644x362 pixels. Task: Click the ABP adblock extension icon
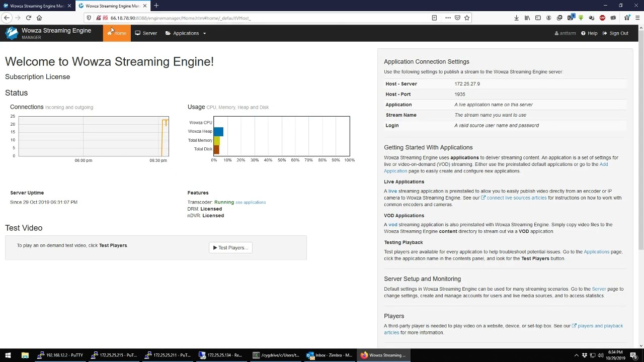(602, 18)
